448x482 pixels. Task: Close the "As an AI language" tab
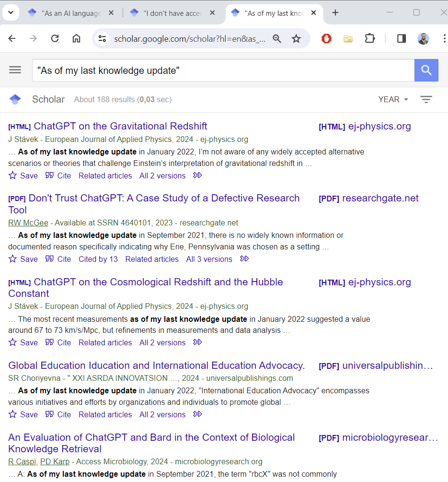(111, 13)
